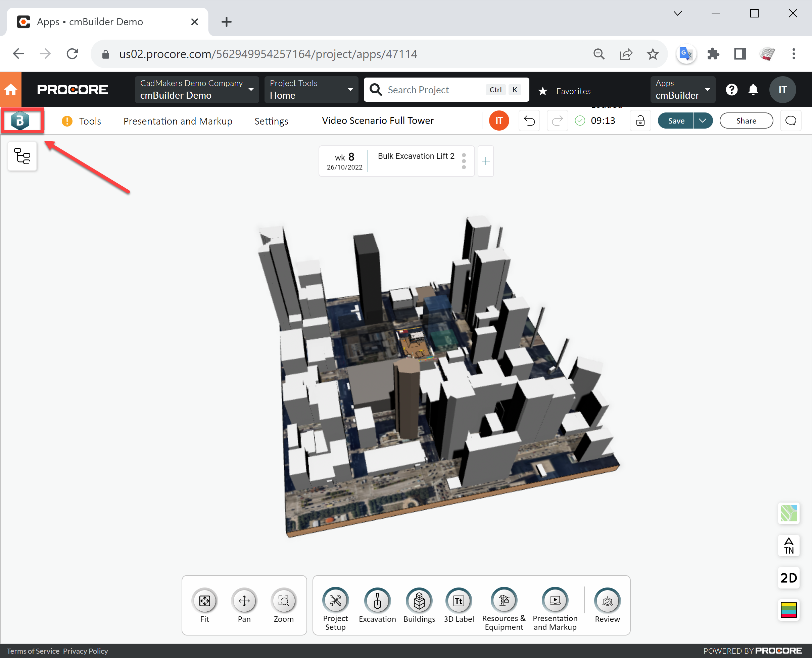Screen dimensions: 812x658
Task: Fit the model to view
Action: click(x=205, y=601)
